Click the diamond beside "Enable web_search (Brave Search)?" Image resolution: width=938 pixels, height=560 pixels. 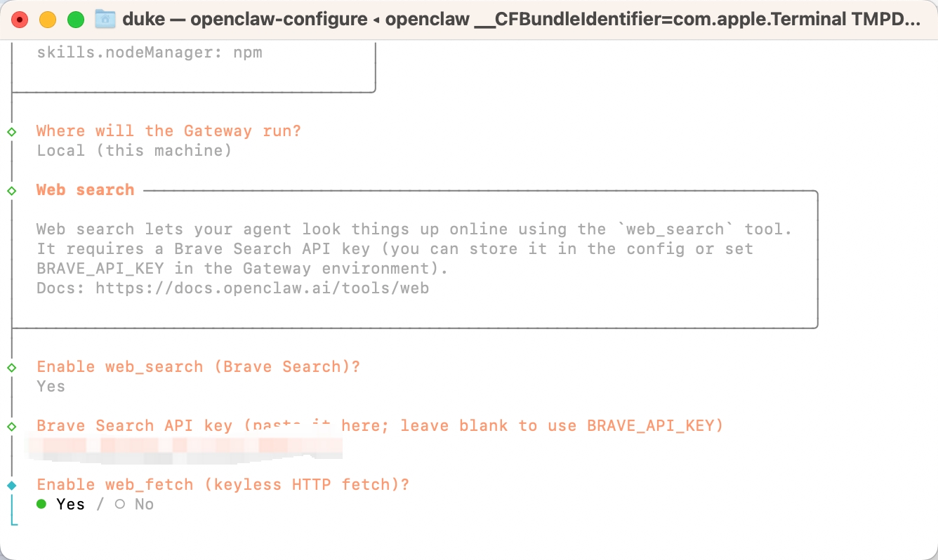(x=11, y=368)
